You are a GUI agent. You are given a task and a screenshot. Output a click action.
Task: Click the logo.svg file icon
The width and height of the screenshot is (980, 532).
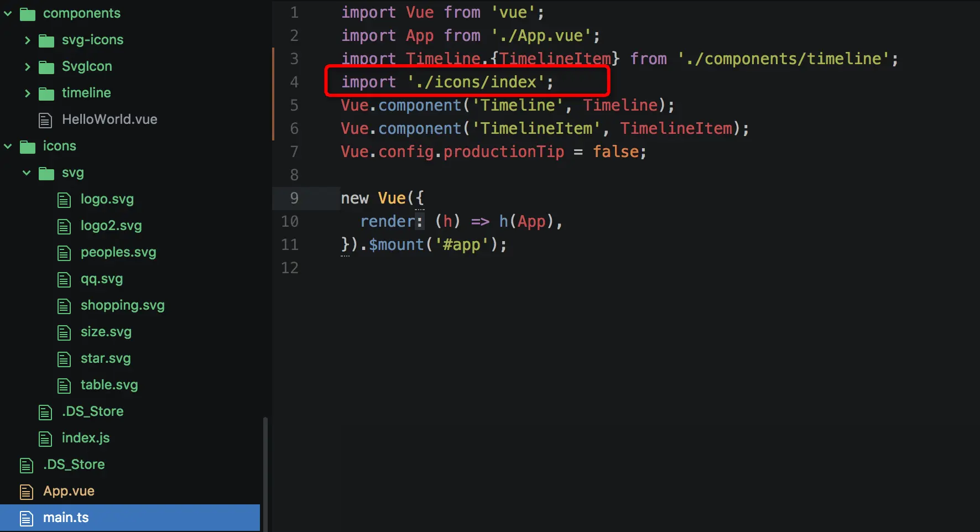(x=64, y=200)
